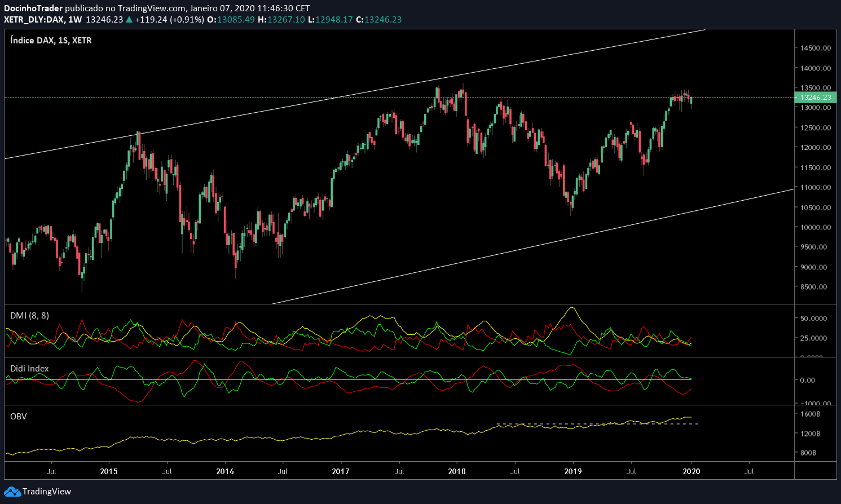Click the green up-triangle change indicator
The width and height of the screenshot is (841, 504).
129,20
